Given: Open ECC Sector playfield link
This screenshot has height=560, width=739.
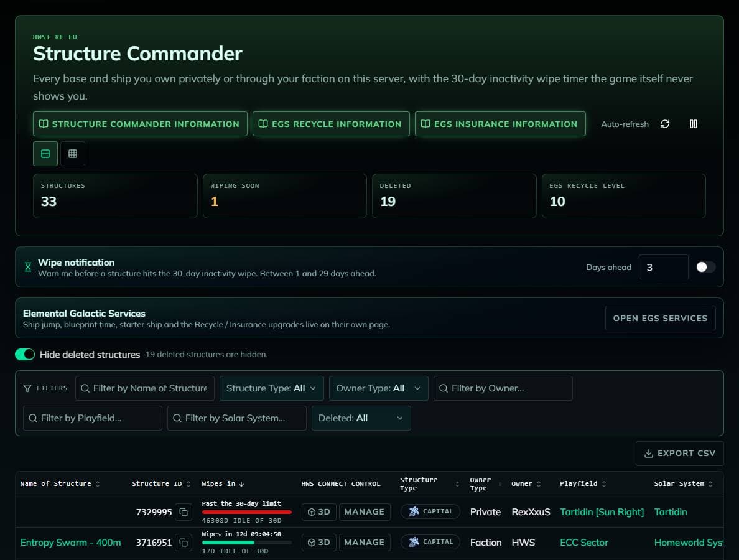Looking at the screenshot, I should click(584, 543).
